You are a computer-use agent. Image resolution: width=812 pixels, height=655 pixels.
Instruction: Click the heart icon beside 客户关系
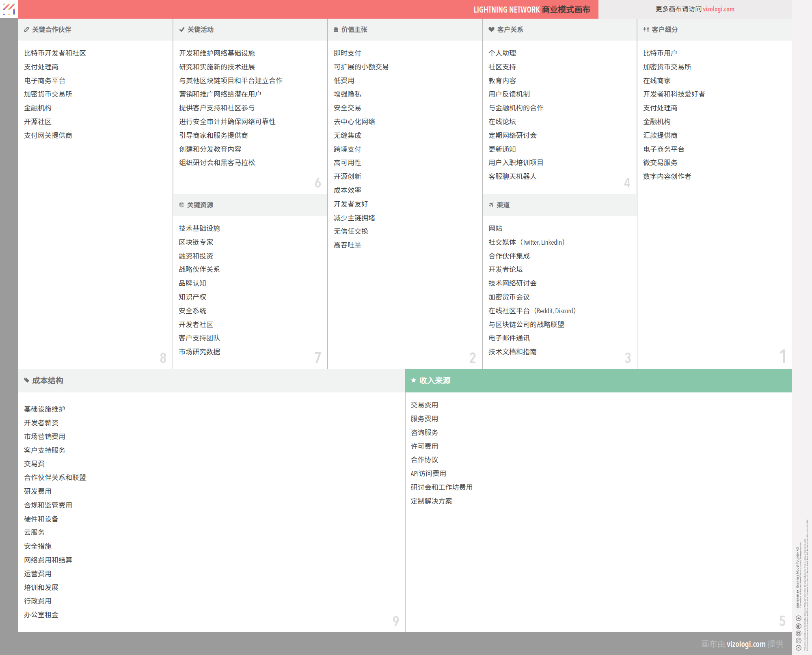pyautogui.click(x=491, y=30)
